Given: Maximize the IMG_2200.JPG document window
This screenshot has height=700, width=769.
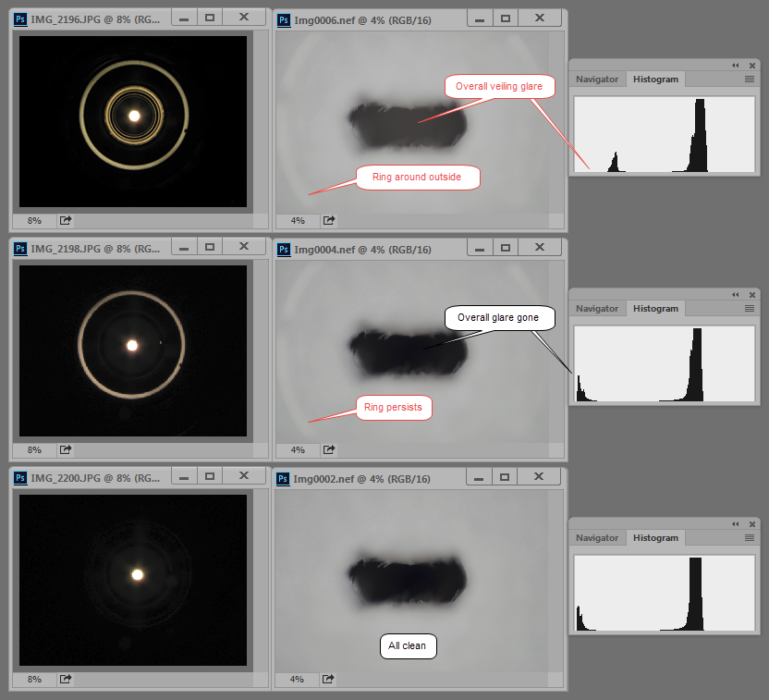Looking at the screenshot, I should tap(210, 476).
